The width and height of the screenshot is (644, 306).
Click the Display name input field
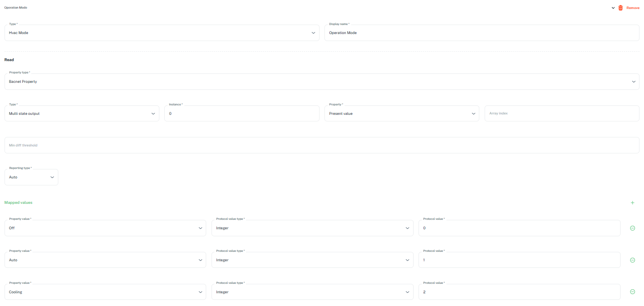point(481,33)
